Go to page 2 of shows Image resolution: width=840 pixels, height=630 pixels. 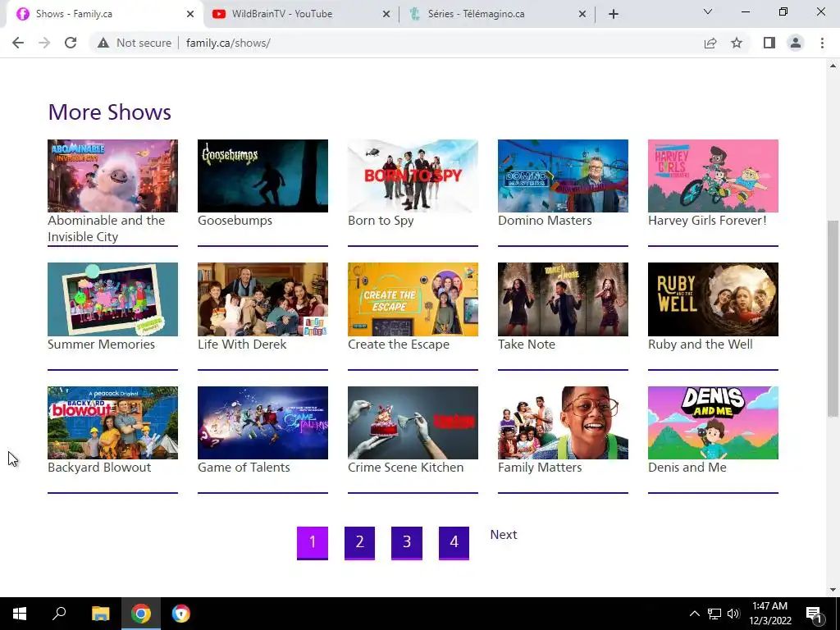click(x=359, y=543)
